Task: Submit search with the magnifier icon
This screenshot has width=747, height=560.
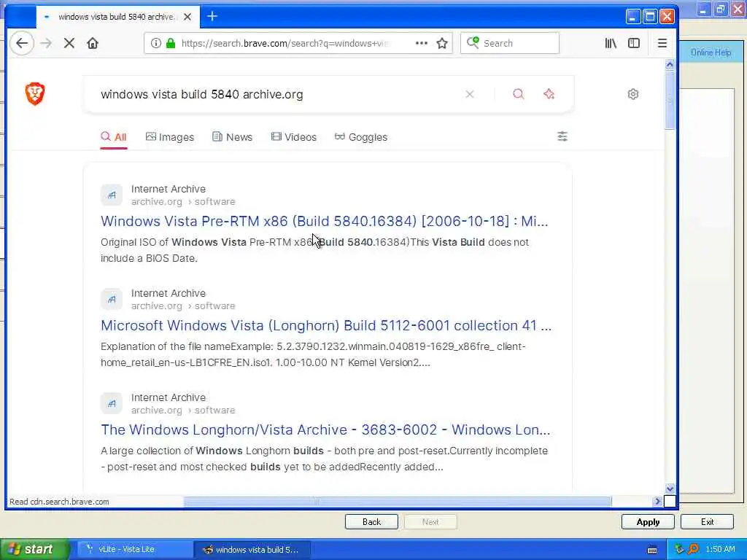Action: (519, 94)
